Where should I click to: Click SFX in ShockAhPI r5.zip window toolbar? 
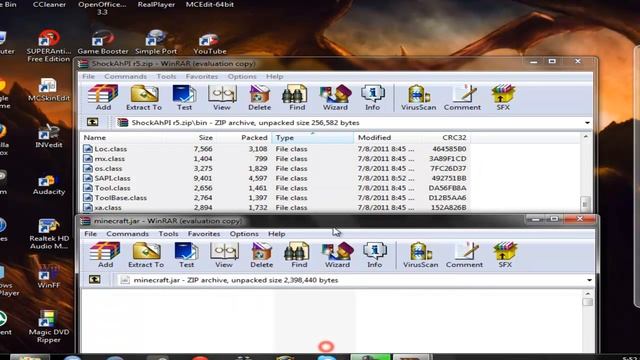[503, 98]
